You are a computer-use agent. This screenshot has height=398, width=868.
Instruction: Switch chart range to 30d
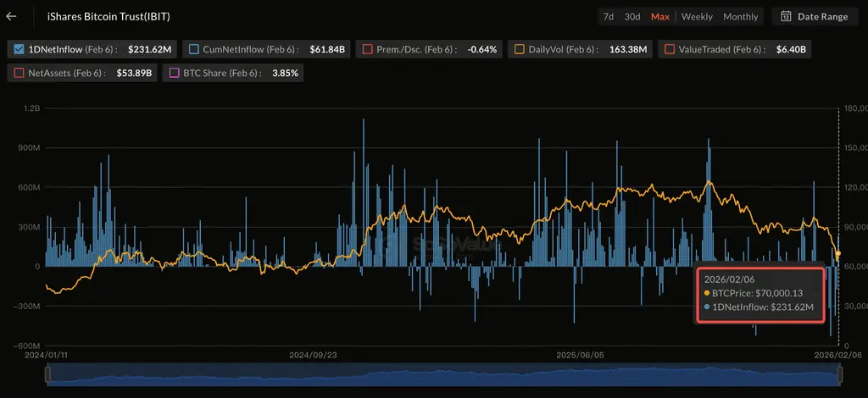pos(632,17)
